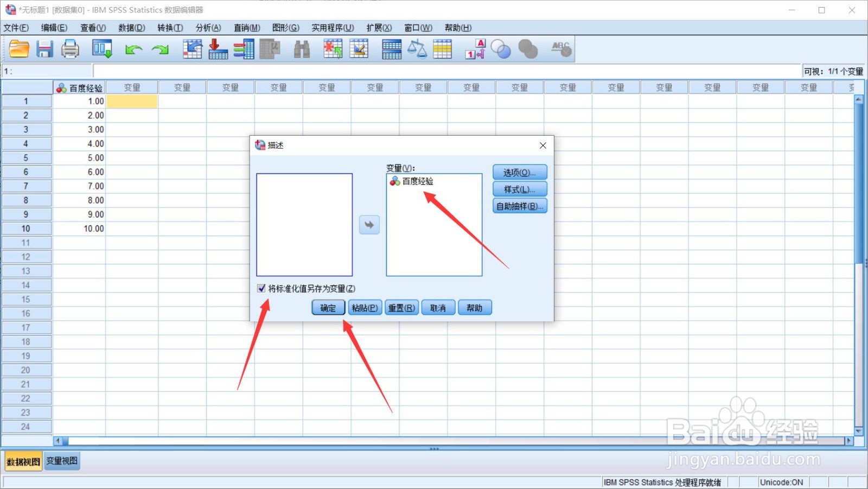Screen dimensions: 868x489
Task: Select cases toolbar icon
Action: point(443,49)
